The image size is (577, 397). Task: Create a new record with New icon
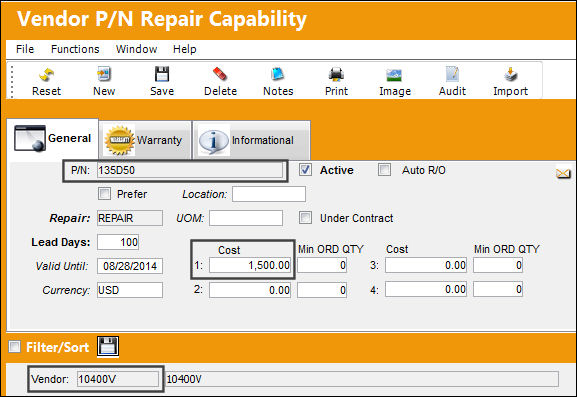pyautogui.click(x=104, y=74)
